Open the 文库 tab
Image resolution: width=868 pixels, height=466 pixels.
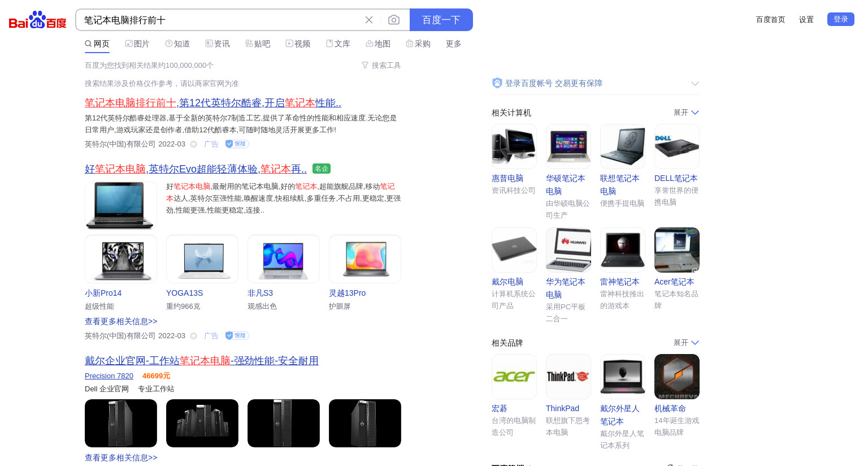tap(338, 44)
